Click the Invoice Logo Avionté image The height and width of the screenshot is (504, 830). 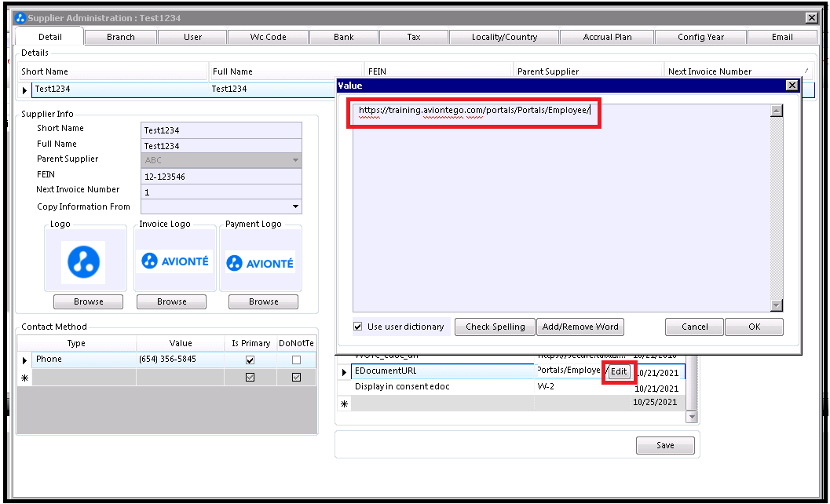click(x=174, y=261)
